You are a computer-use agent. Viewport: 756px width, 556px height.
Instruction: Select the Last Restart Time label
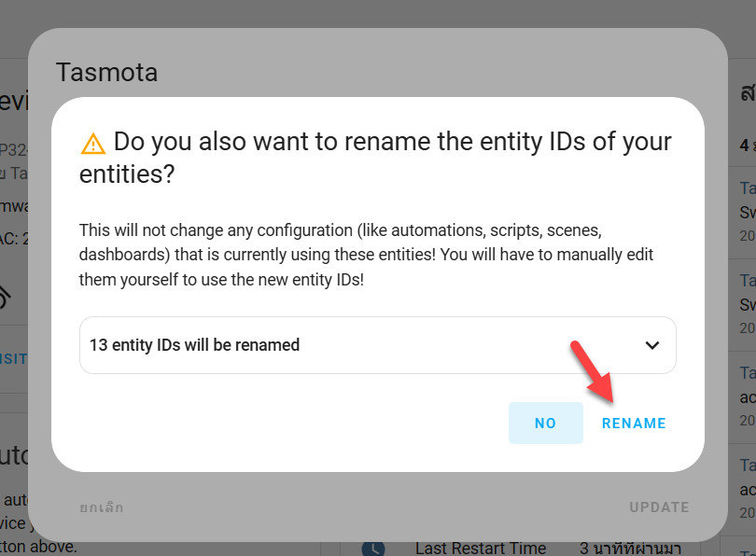point(481,549)
